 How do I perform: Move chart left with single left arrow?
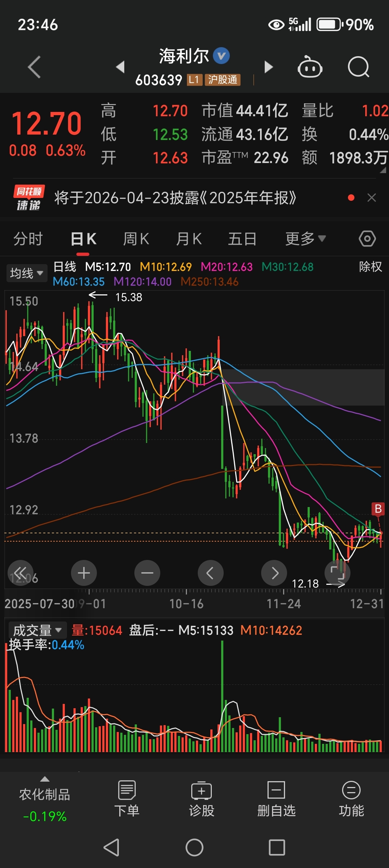(211, 573)
